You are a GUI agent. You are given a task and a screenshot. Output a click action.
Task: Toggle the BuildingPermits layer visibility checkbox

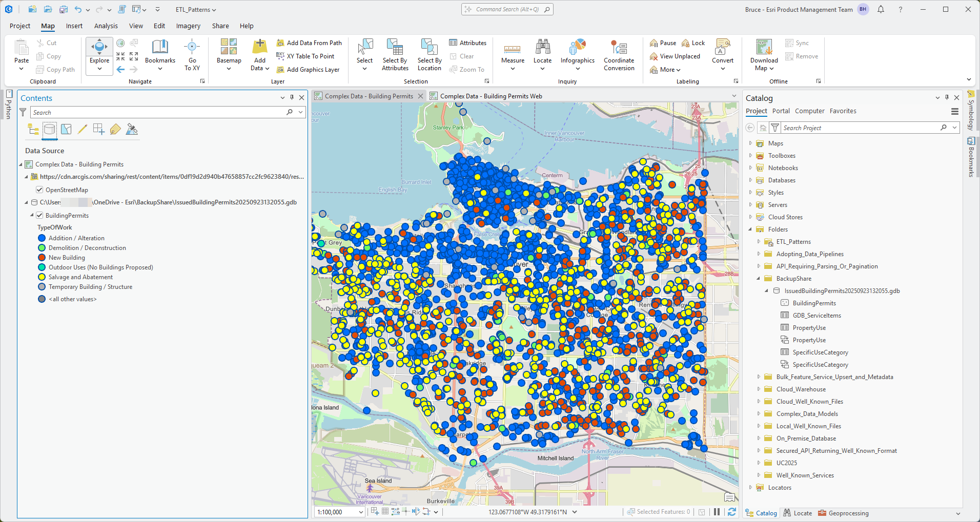[x=40, y=215]
